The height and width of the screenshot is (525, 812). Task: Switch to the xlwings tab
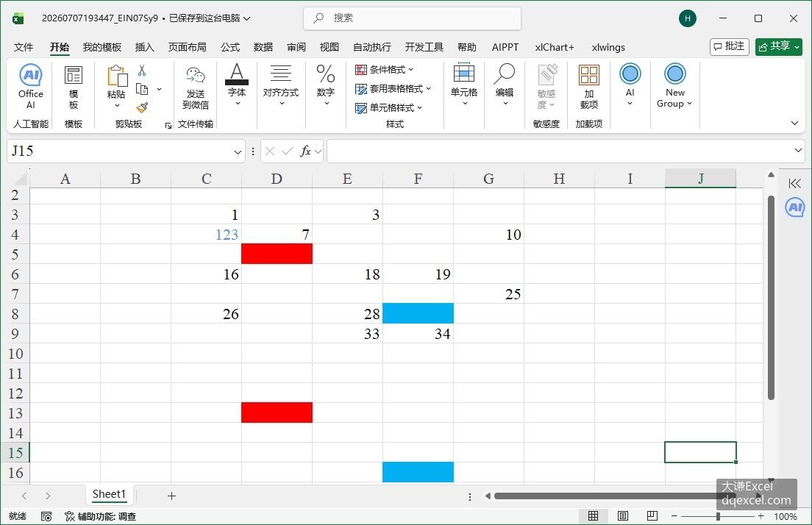pos(608,47)
